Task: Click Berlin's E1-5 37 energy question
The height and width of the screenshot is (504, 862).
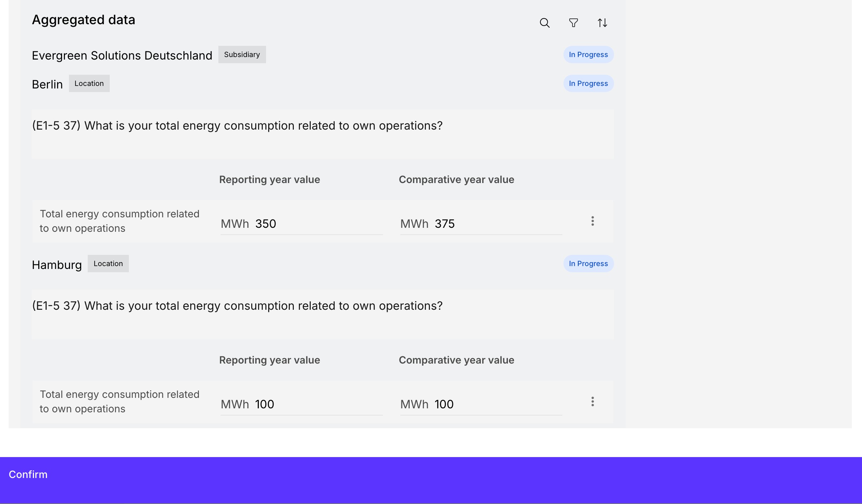Action: pos(237,126)
